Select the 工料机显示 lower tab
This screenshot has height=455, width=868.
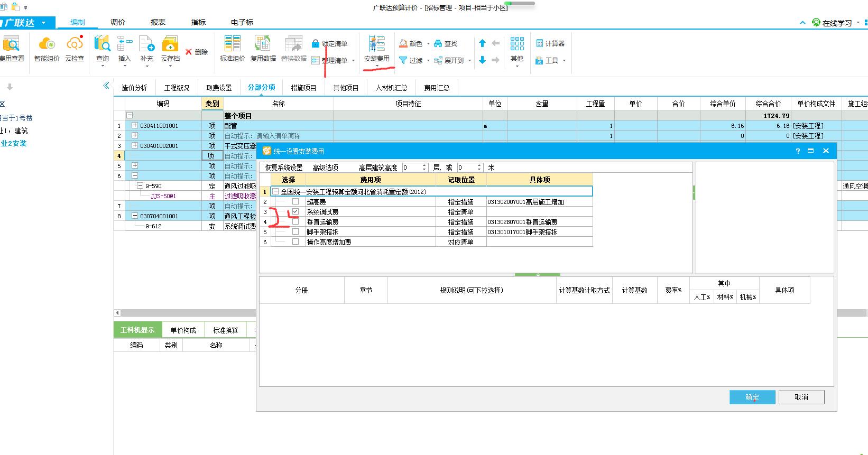[x=137, y=330]
